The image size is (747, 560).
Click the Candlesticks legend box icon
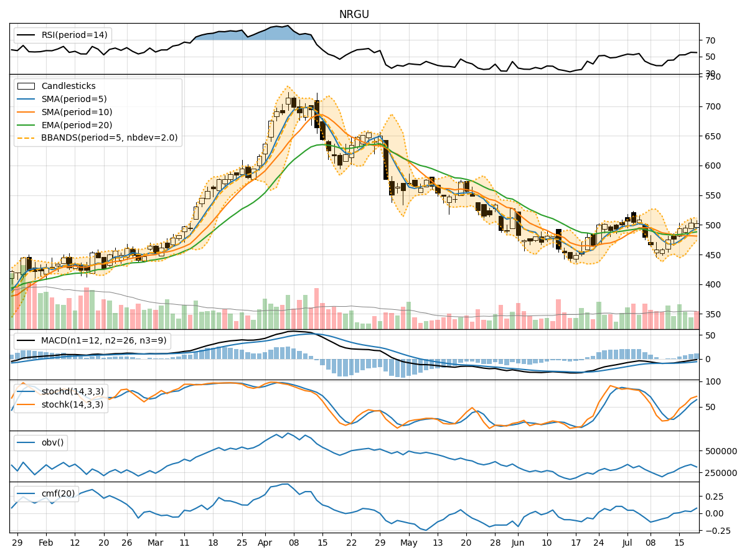click(x=27, y=86)
